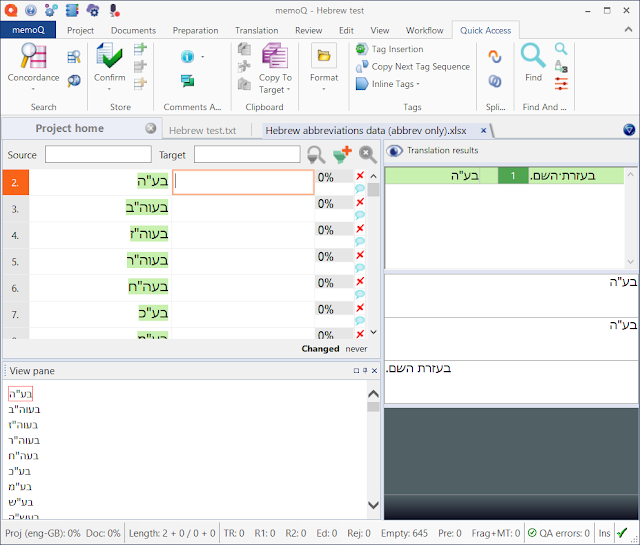The image size is (640, 545).
Task: Click the magnifier with bubble search icon
Action: click(74, 81)
